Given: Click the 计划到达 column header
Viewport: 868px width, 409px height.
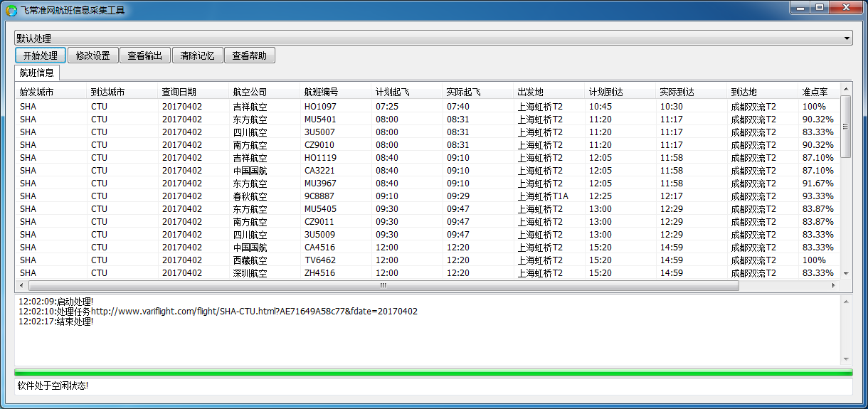Looking at the screenshot, I should tap(620, 92).
